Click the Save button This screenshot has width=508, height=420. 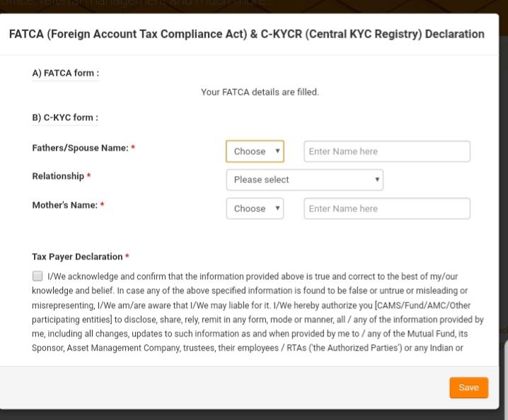pos(468,387)
